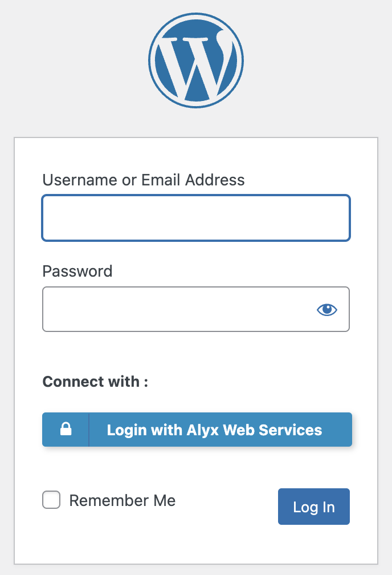Tick the Remember Me checkbox
Viewport: 392px width, 575px height.
coord(51,500)
